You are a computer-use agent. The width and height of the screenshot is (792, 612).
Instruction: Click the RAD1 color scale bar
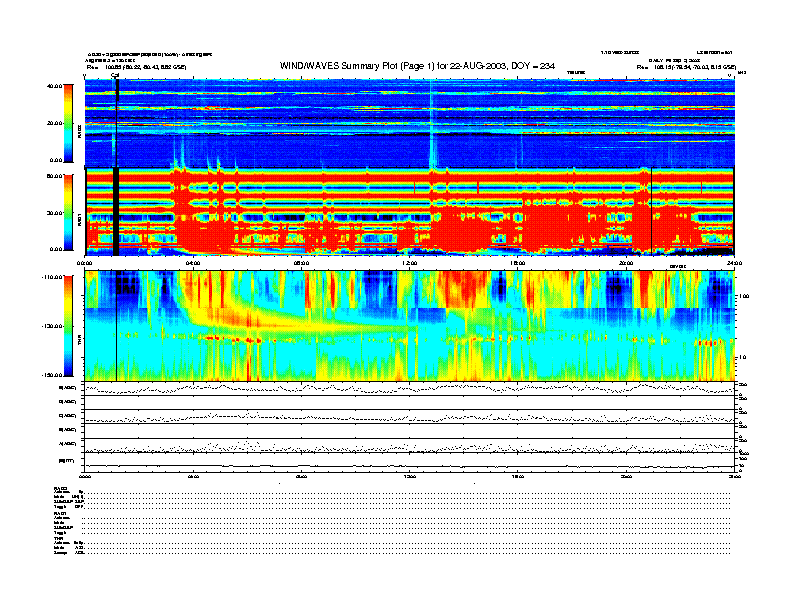coord(68,212)
